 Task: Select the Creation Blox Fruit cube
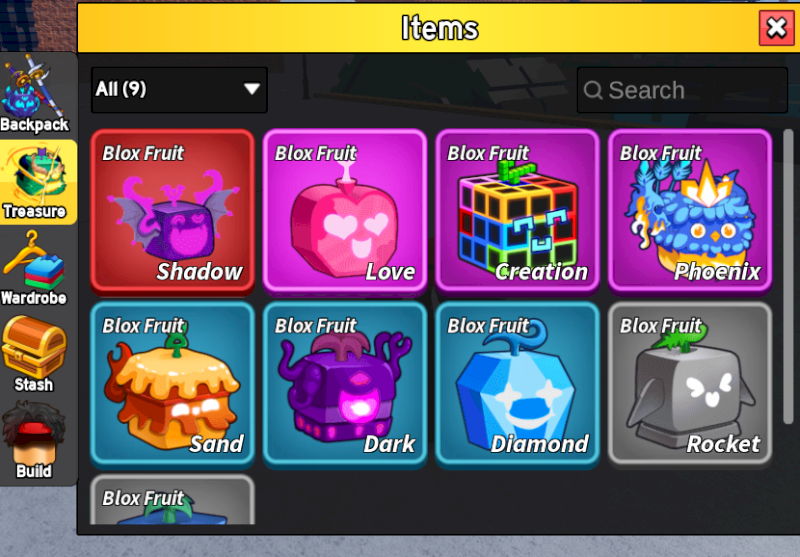[x=517, y=212]
